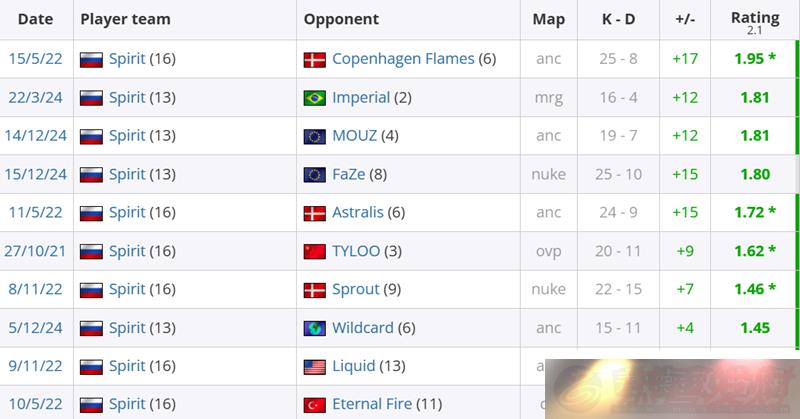Open the FaZe opponent link
800x419 pixels.
pyautogui.click(x=348, y=174)
